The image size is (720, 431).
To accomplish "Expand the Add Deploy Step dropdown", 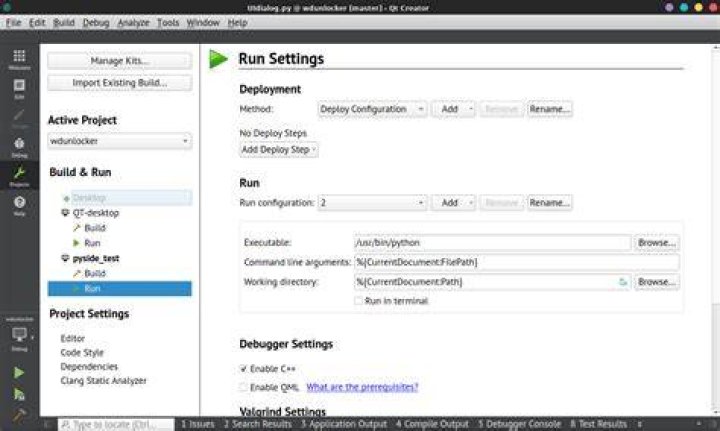I will coord(279,150).
